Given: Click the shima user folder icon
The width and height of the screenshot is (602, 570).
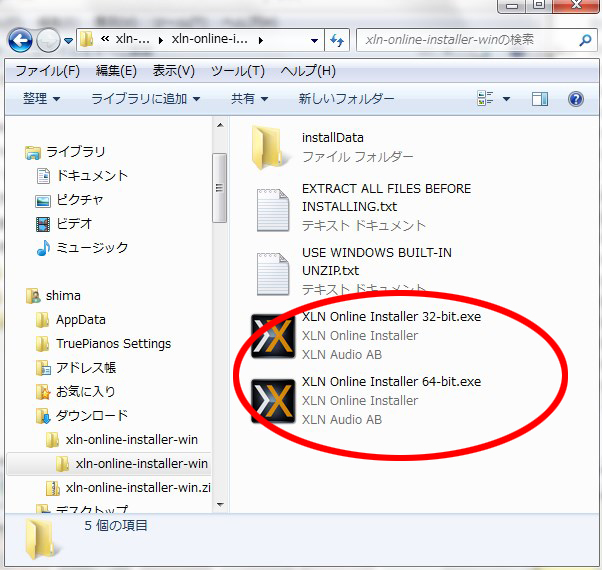Looking at the screenshot, I should coord(33,296).
